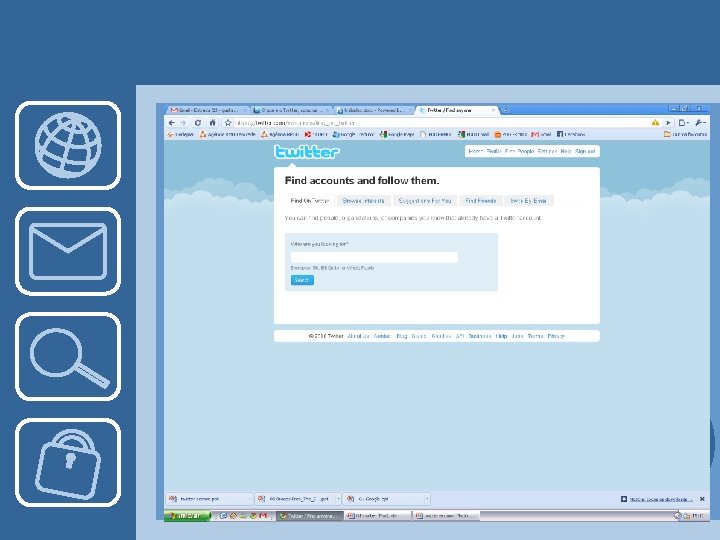
Task: Open Settings in Twitter navigation
Action: pos(547,151)
